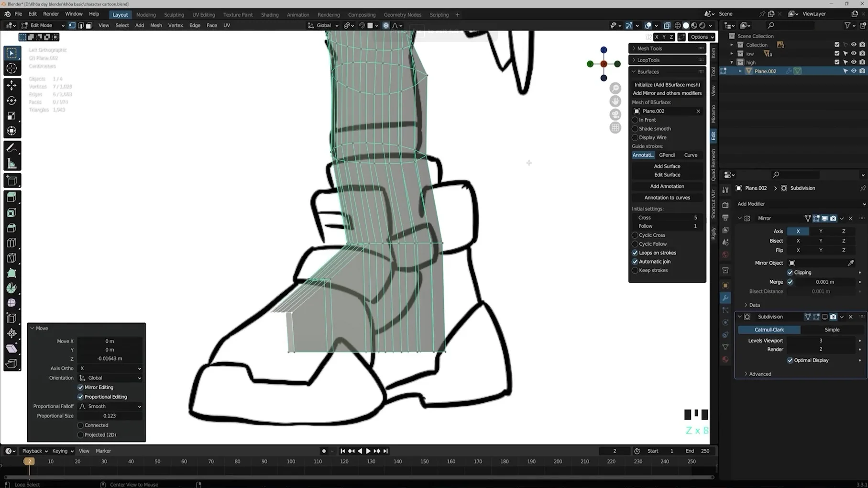Click Initialize (Add BSurface mesh) button

(667, 85)
